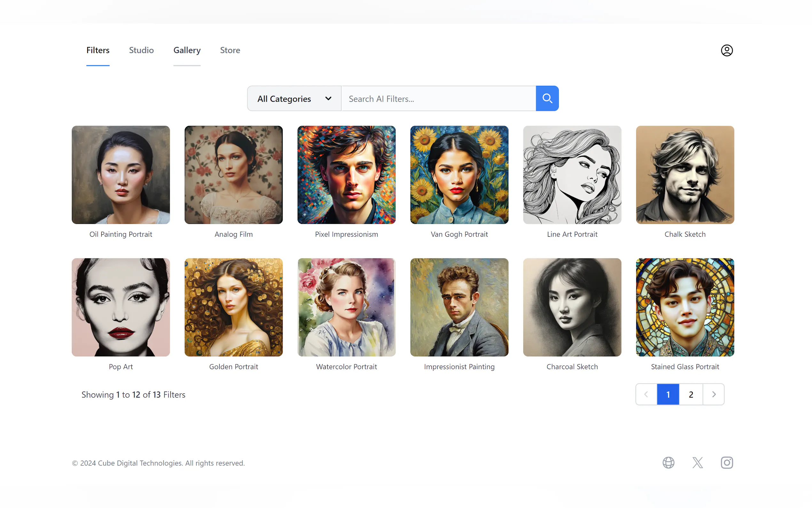Open the globe website icon in footer
The width and height of the screenshot is (812, 508).
point(668,463)
